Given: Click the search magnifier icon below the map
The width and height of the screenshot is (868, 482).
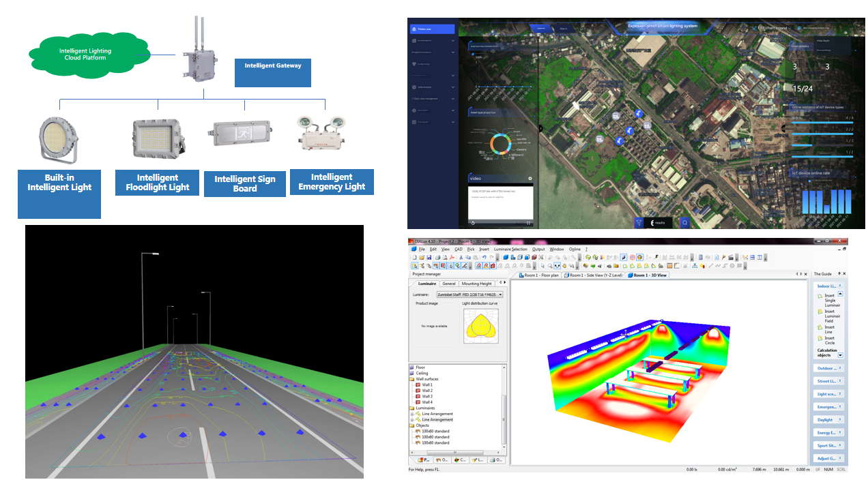Looking at the screenshot, I should (x=684, y=222).
